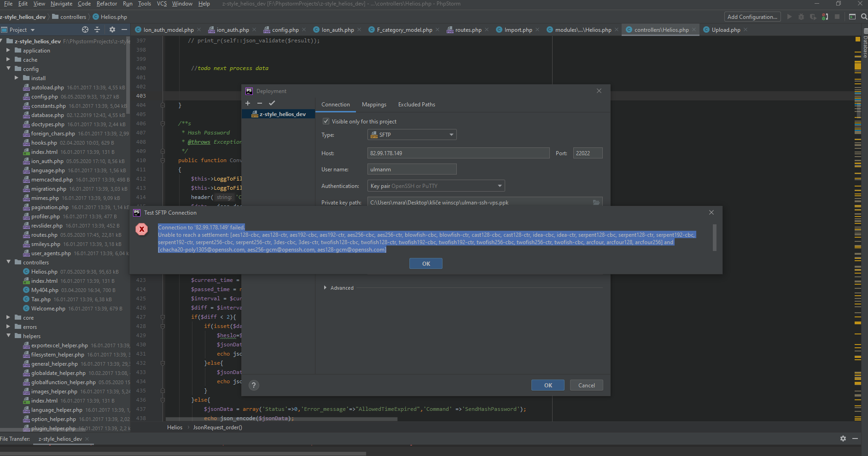Viewport: 868px width, 456px height.
Task: Collapse the controllers folder
Action: pos(8,262)
